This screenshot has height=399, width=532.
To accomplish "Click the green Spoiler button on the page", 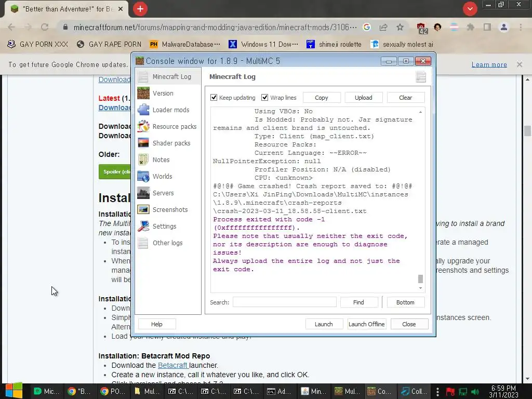I will click(x=115, y=171).
